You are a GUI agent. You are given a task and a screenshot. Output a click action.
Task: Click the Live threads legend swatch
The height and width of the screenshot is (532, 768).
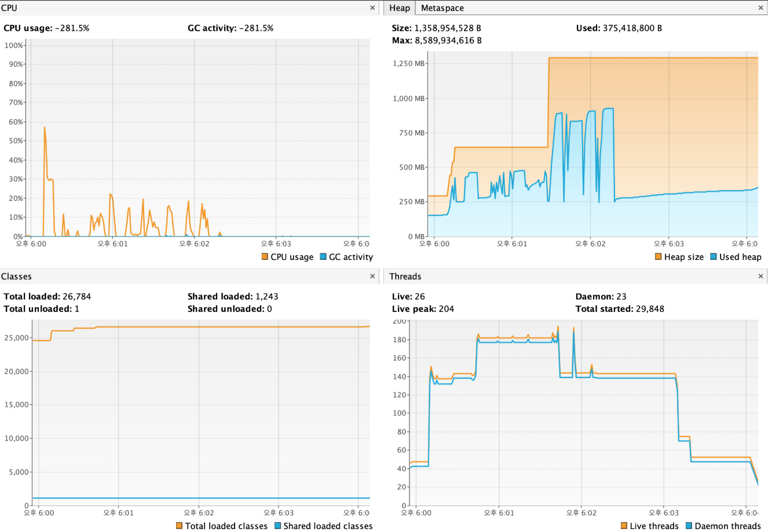624,526
